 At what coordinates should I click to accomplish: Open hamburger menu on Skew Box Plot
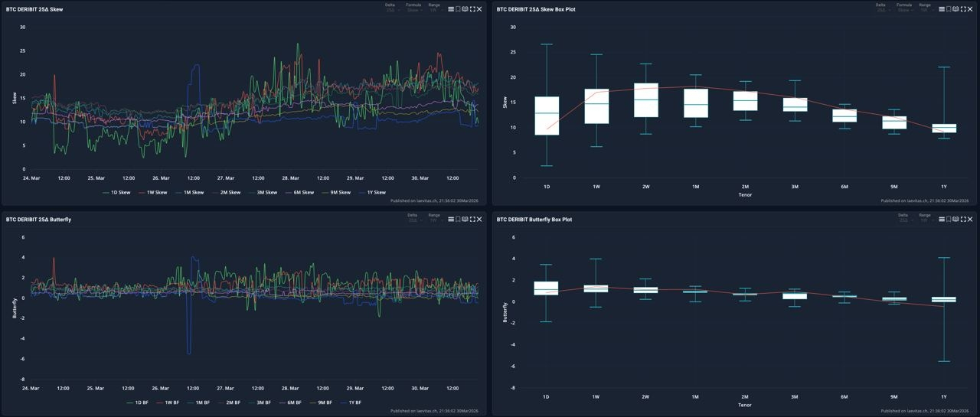click(942, 9)
